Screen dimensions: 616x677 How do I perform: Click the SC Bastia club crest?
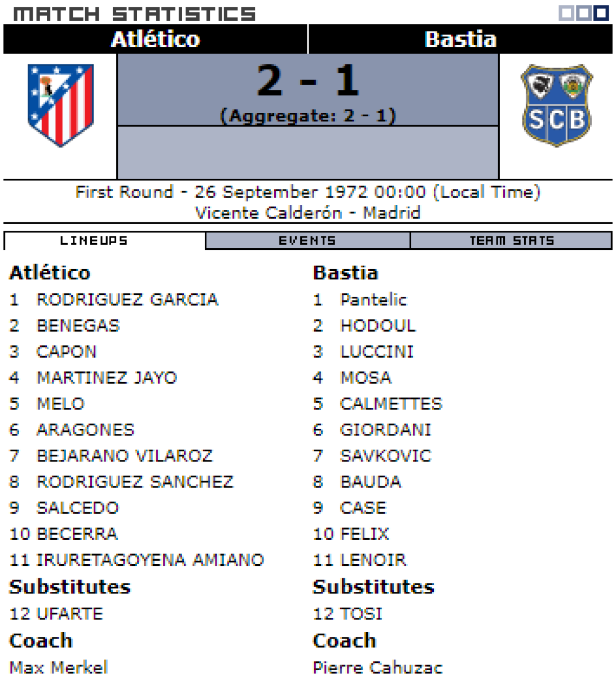pyautogui.click(x=556, y=105)
